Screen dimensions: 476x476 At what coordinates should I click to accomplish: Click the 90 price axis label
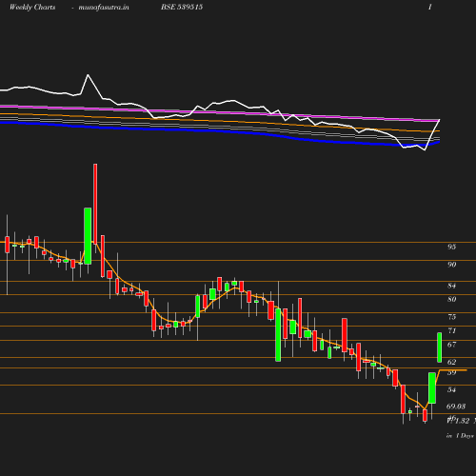[x=451, y=265]
